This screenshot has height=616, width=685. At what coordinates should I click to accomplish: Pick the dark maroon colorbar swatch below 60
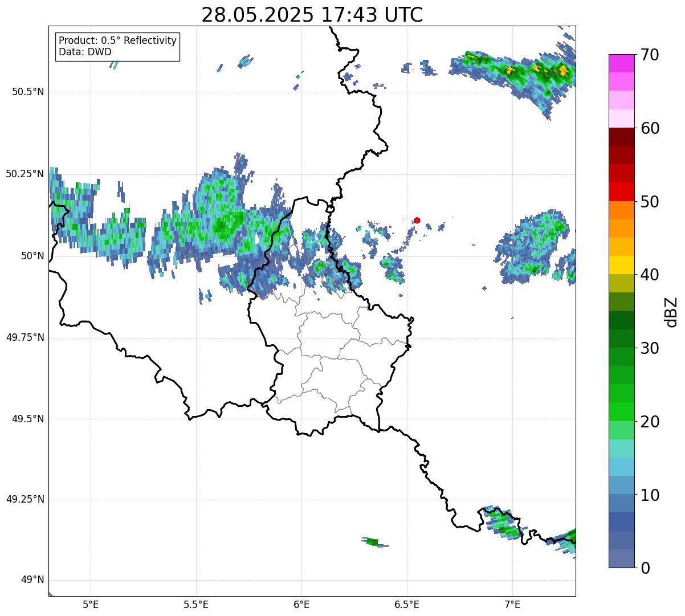click(x=621, y=137)
